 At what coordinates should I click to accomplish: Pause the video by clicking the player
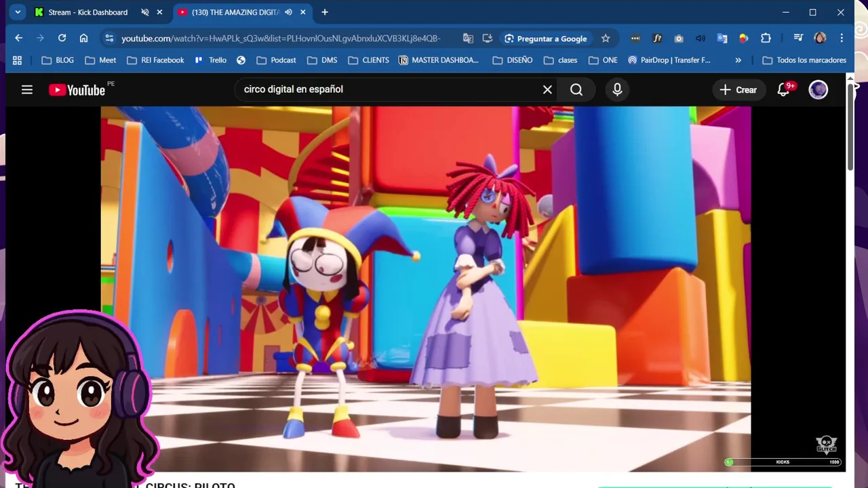426,288
